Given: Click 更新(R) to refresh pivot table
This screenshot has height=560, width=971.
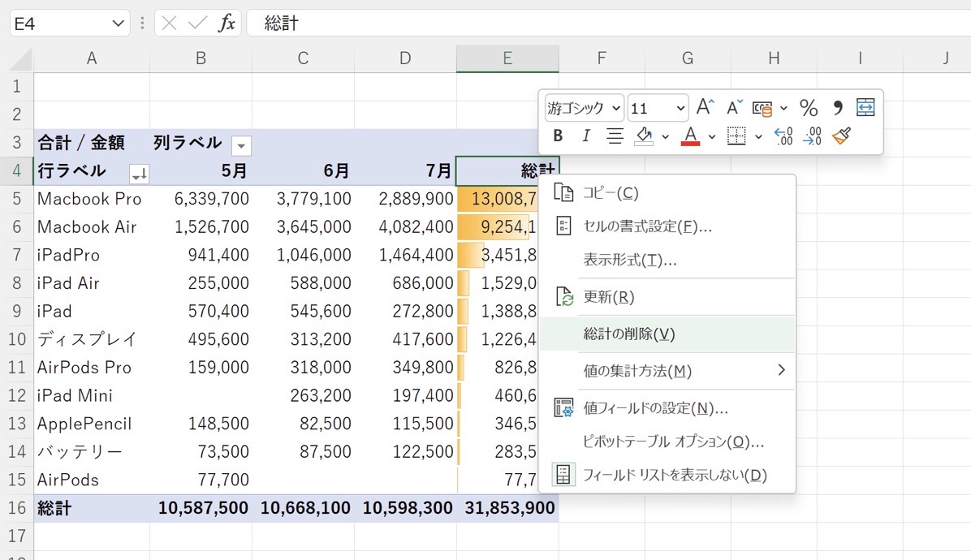Looking at the screenshot, I should point(667,296).
